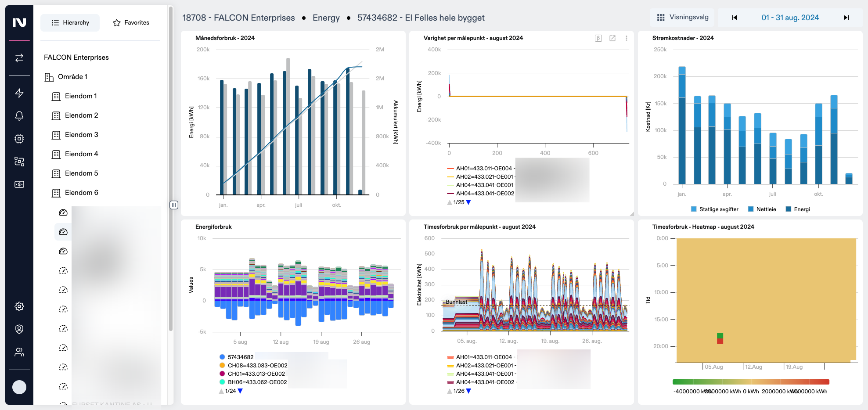Go to the previous date period
Viewport: 868px width, 410px height.
[x=734, y=18]
